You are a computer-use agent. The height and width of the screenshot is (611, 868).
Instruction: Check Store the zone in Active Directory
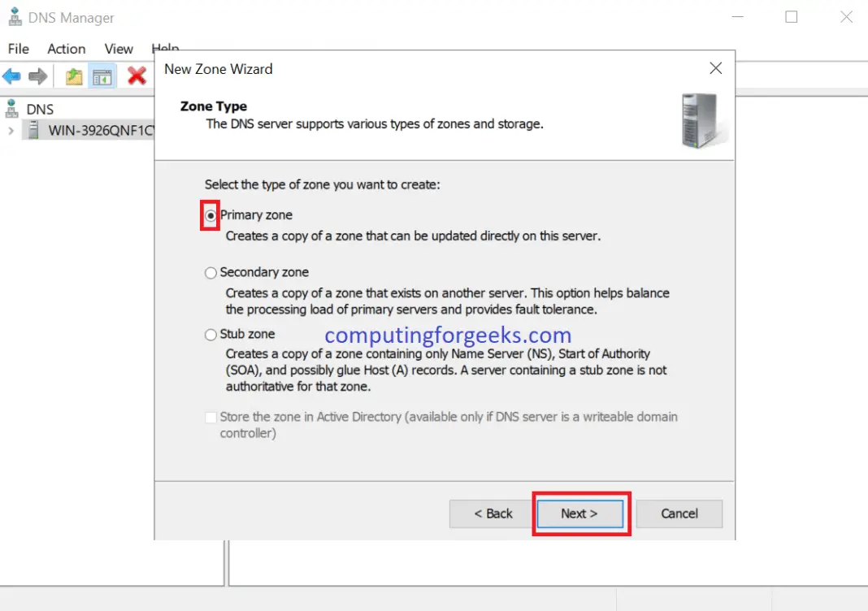(x=210, y=417)
